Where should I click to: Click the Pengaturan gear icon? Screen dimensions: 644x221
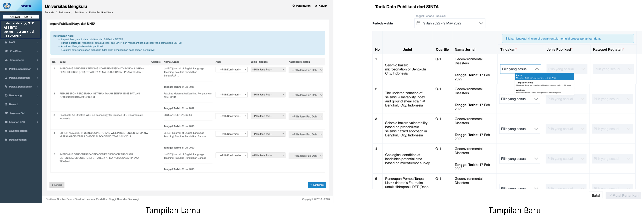click(x=293, y=6)
